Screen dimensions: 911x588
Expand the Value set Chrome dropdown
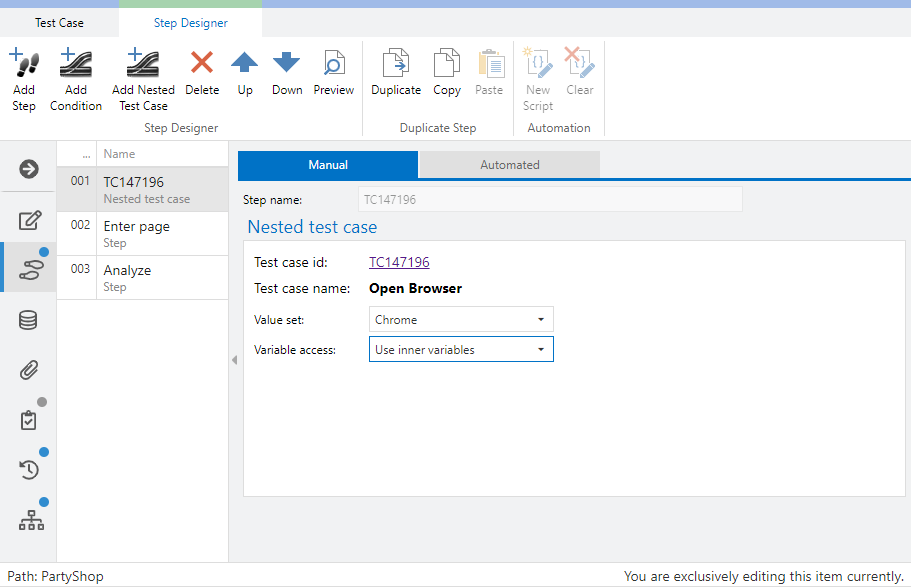(460, 320)
